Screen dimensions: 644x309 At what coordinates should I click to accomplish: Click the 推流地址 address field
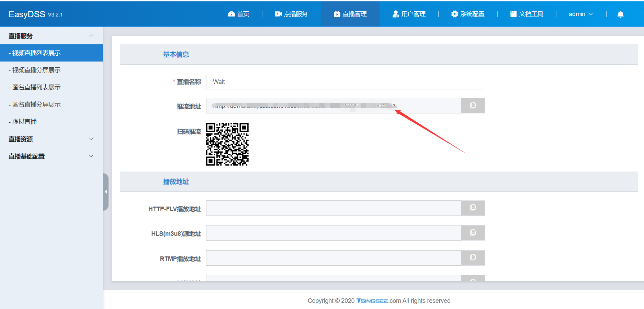coord(334,106)
